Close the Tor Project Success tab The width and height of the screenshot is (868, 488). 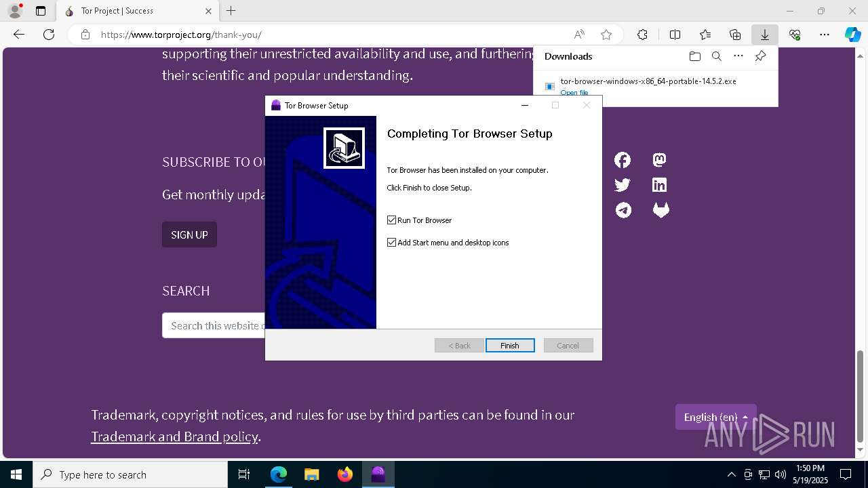(x=208, y=11)
